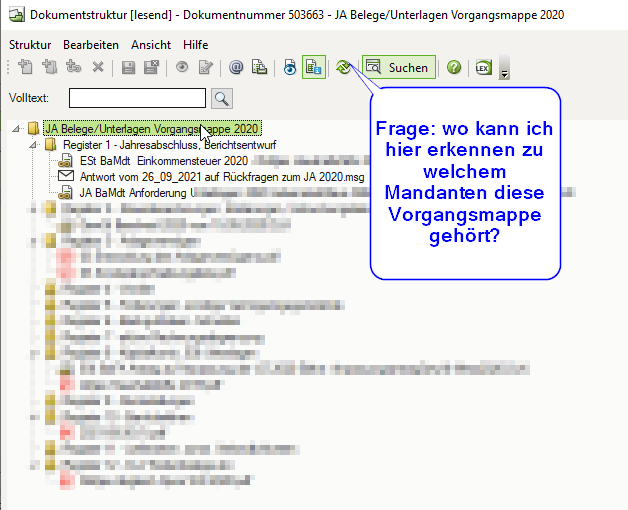Open the Ansicht menu

pyautogui.click(x=151, y=45)
